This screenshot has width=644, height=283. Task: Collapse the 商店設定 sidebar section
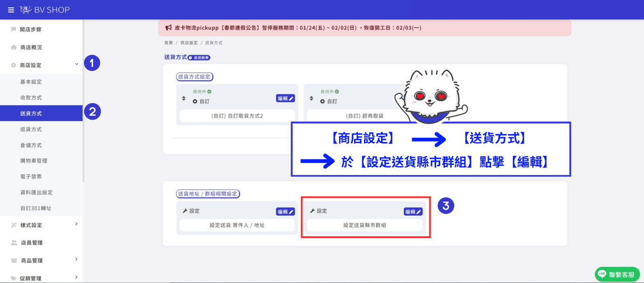coord(76,64)
